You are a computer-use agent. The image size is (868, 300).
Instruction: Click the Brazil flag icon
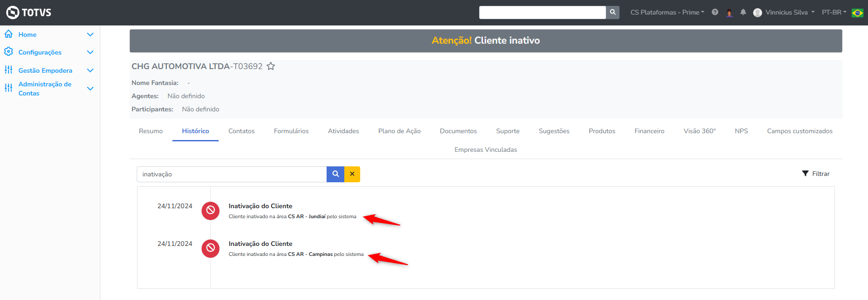coord(858,13)
